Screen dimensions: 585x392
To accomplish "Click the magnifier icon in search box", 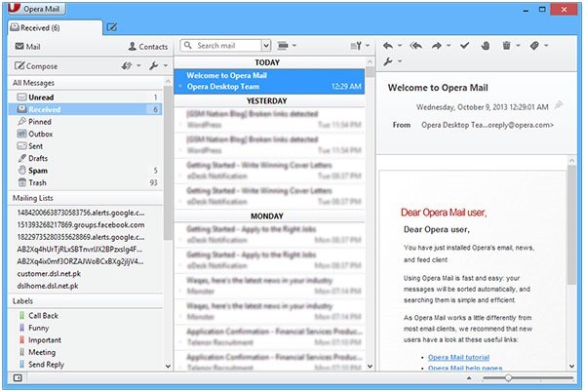I will pos(188,45).
